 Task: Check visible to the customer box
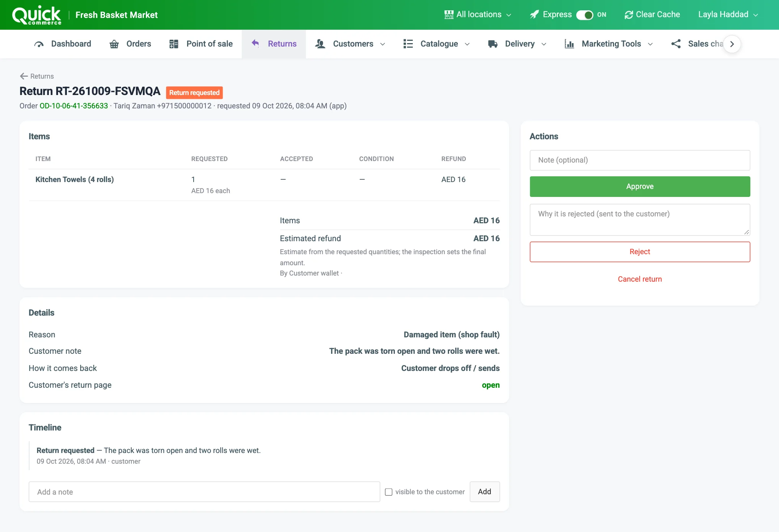(389, 492)
